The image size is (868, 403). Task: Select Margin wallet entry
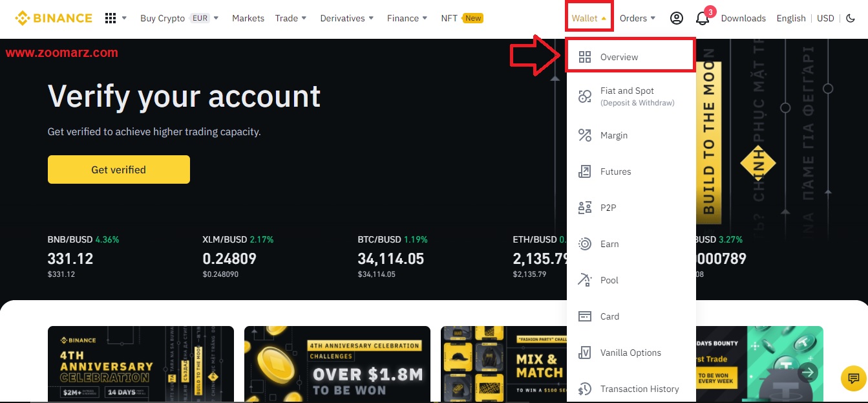point(631,135)
